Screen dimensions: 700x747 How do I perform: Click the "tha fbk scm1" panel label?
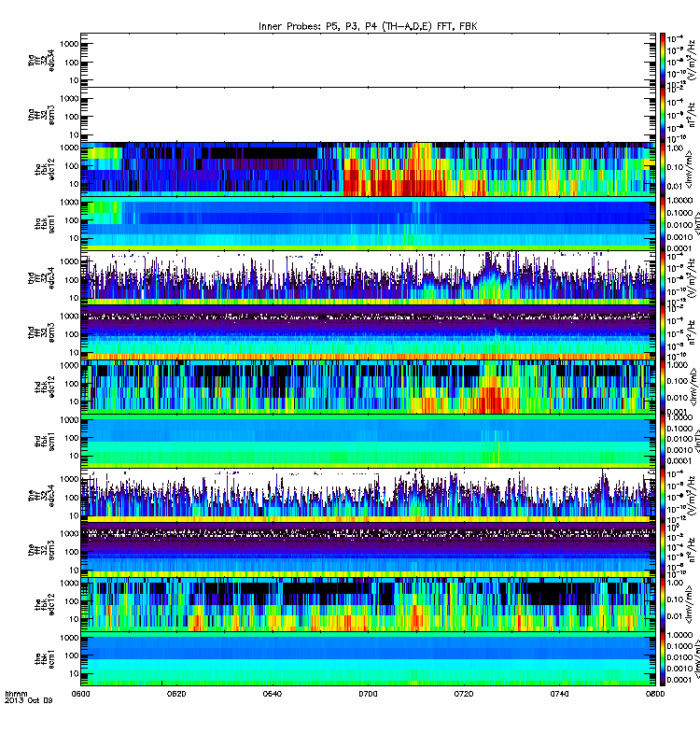(x=45, y=223)
